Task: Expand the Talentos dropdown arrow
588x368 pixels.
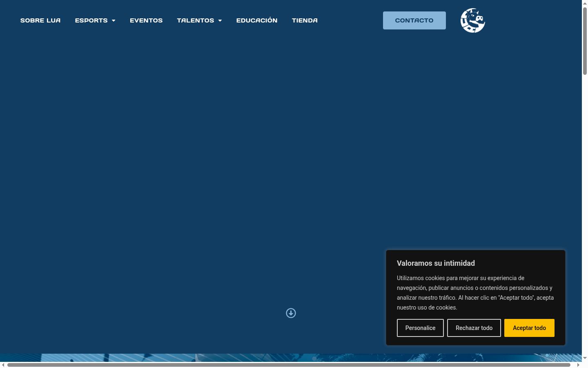Action: tap(220, 20)
